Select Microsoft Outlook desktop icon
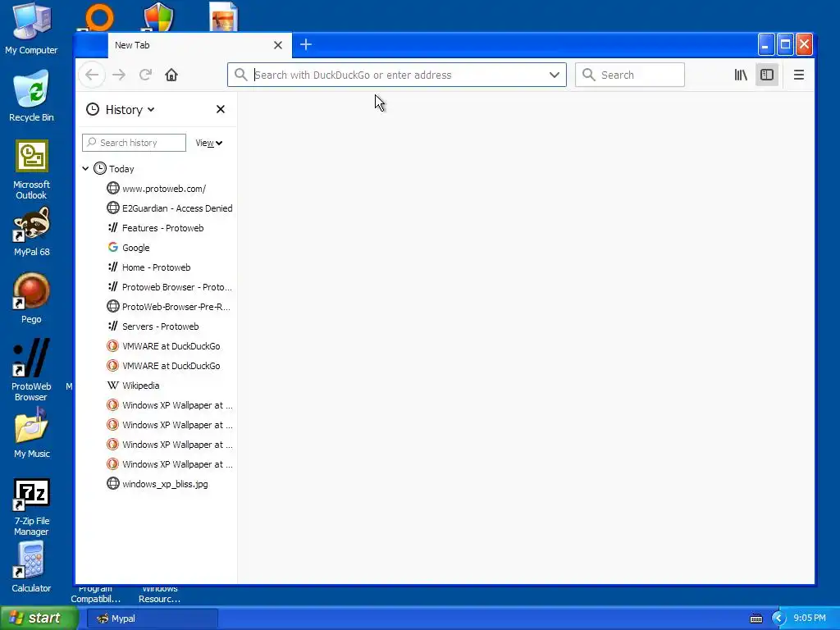 coord(31,169)
